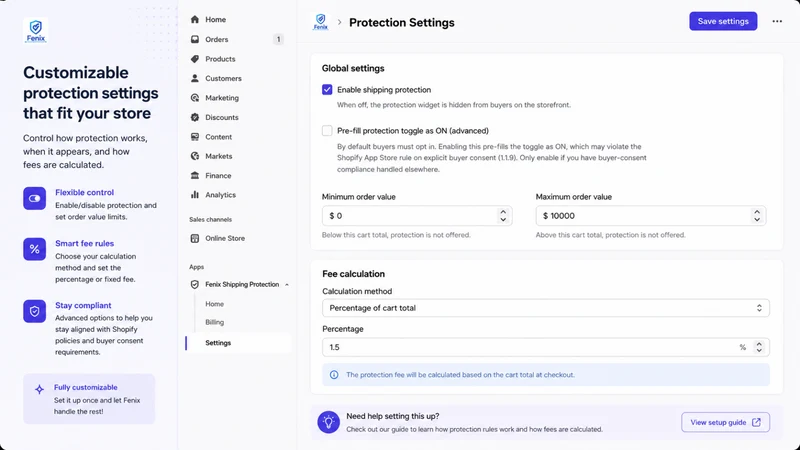Click the Fenix Shipping Protection shield icon
This screenshot has width=800, height=450.
coord(194,284)
